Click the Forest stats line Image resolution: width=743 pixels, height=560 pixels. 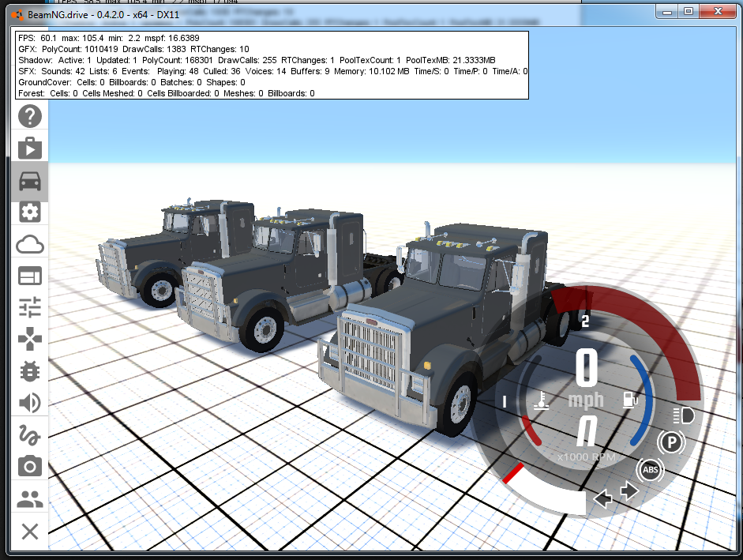point(167,93)
